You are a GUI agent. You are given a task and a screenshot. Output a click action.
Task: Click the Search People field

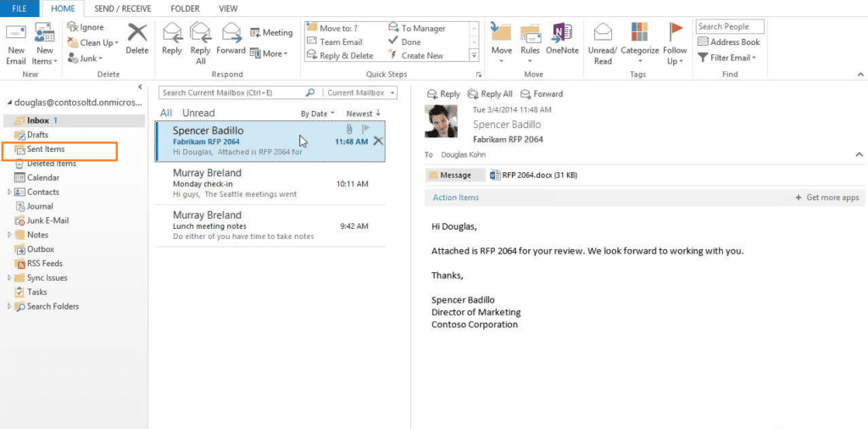click(x=730, y=26)
